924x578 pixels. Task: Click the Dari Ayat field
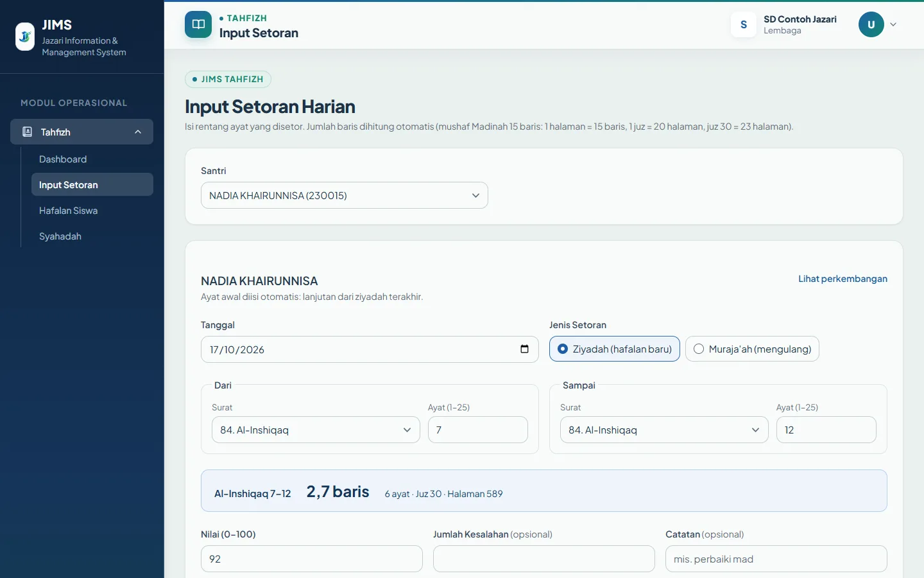[x=478, y=430]
